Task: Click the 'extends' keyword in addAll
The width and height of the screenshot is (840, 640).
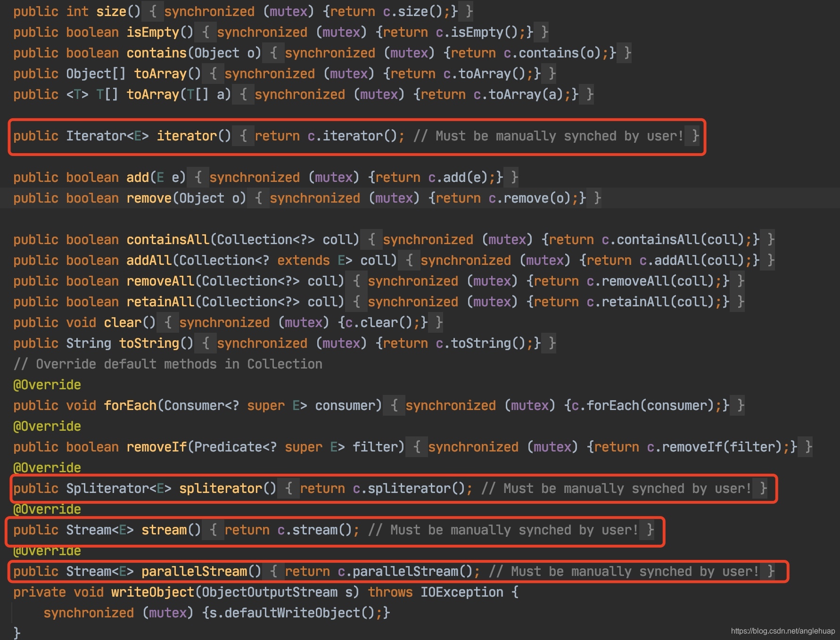Action: click(304, 260)
